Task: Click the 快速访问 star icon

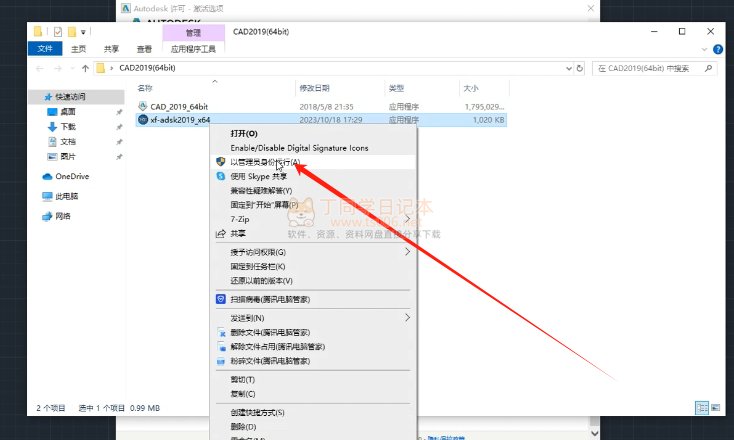Action: click(x=48, y=97)
